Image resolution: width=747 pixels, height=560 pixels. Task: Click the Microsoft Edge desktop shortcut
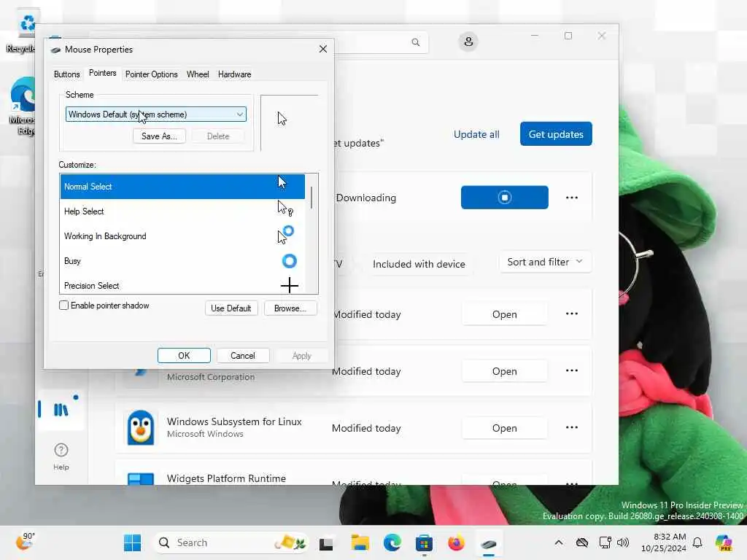[x=23, y=107]
